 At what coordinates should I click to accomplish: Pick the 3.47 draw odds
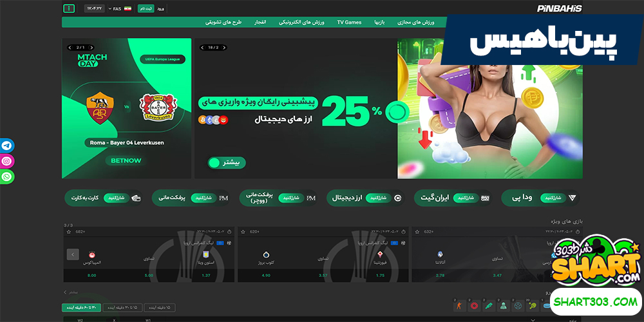pos(497,275)
